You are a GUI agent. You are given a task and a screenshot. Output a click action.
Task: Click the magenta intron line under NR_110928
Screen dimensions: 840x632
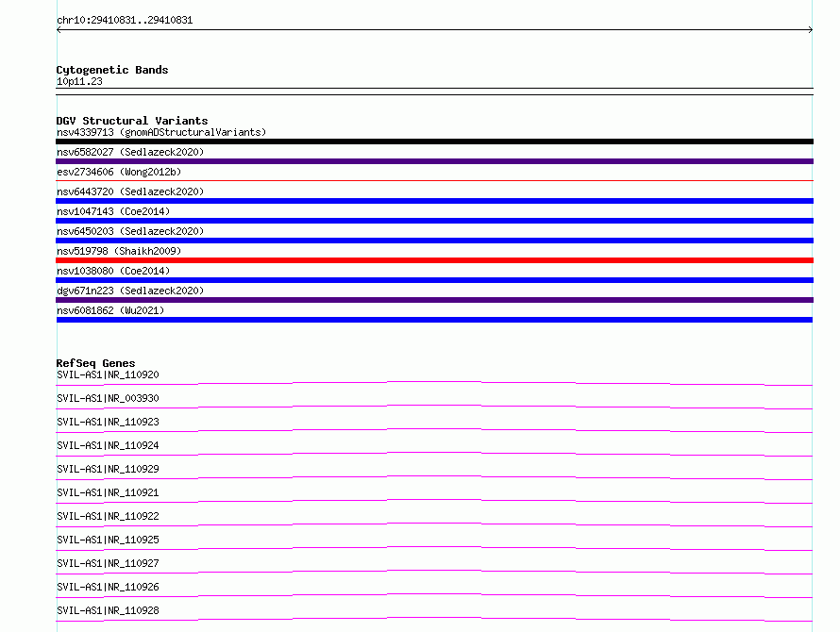pyautogui.click(x=434, y=618)
